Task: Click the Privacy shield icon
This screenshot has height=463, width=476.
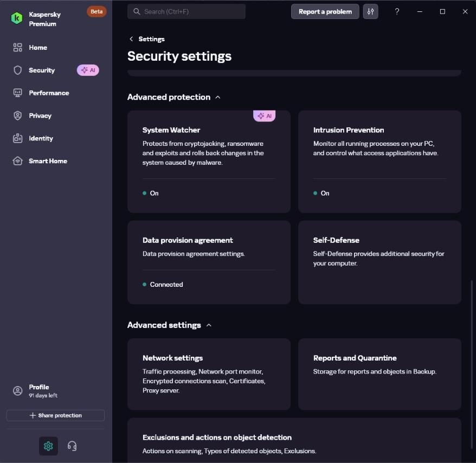Action: [x=17, y=115]
